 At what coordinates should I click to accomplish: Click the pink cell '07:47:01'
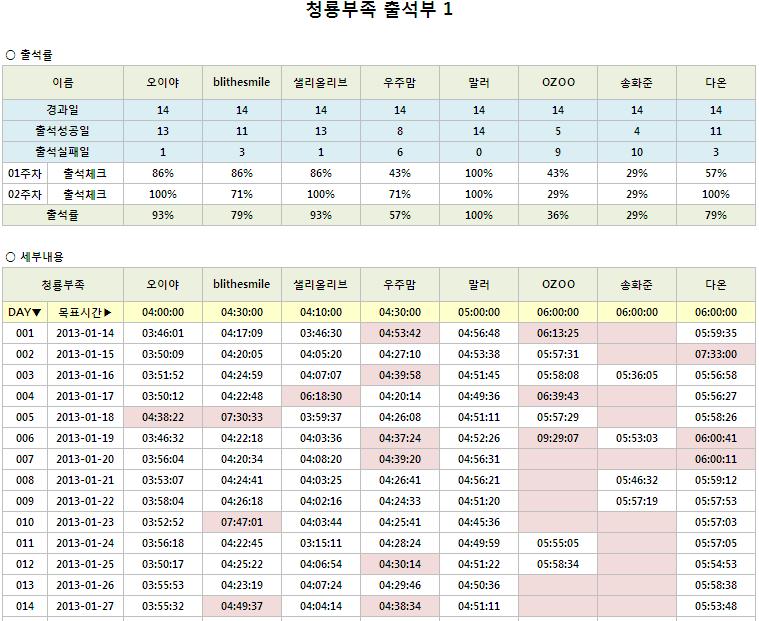pyautogui.click(x=242, y=522)
